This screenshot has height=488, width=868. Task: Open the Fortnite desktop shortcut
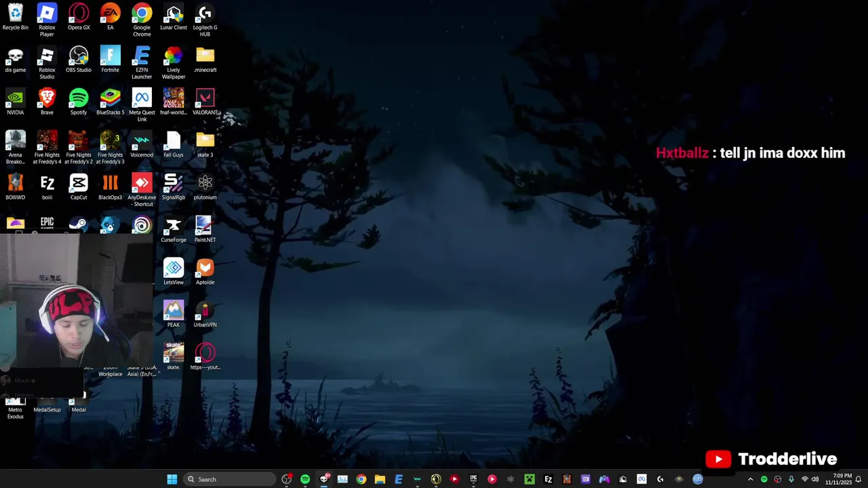click(110, 60)
